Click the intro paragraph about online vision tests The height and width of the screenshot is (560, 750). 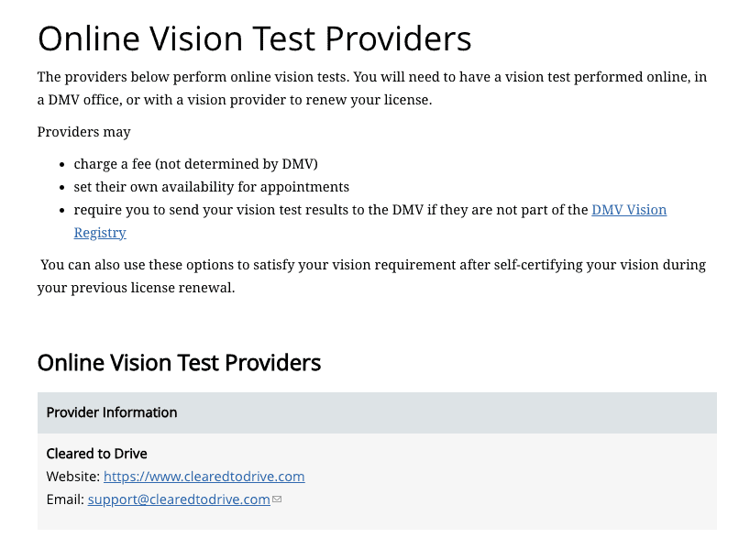click(x=372, y=89)
